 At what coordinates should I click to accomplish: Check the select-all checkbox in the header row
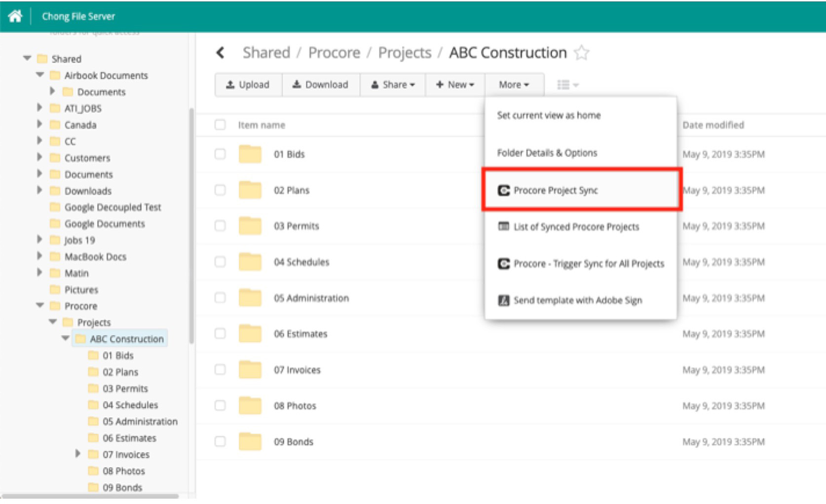tap(220, 125)
